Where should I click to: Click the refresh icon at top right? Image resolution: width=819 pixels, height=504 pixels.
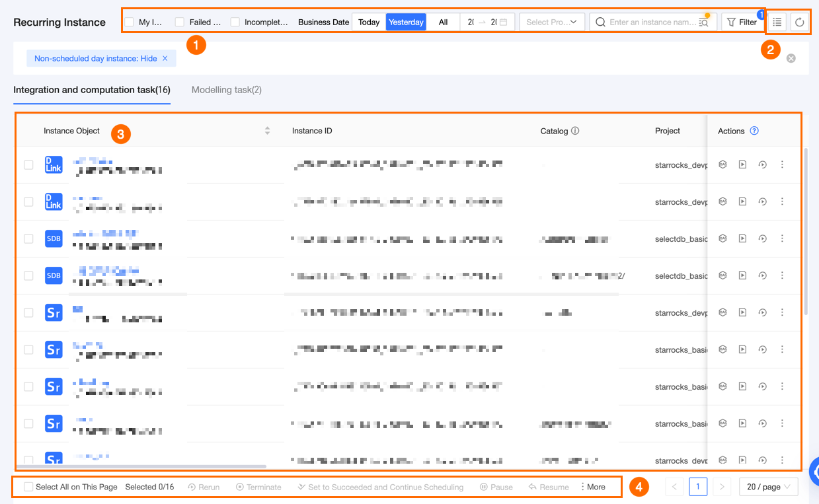(x=799, y=22)
